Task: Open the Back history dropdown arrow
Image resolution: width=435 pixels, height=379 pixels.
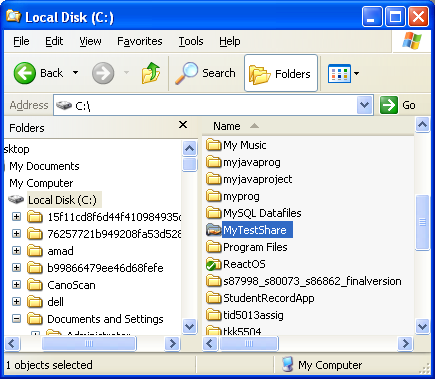Action: coord(76,73)
